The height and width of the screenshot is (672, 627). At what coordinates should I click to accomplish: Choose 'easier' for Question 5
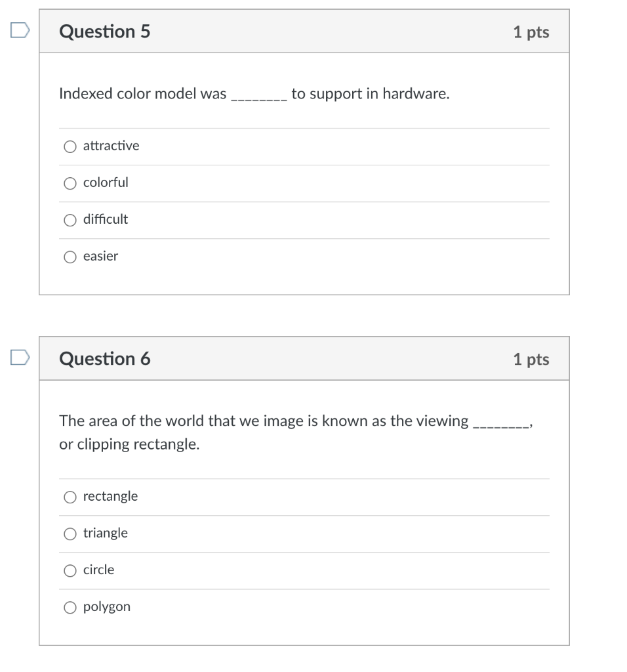(70, 257)
